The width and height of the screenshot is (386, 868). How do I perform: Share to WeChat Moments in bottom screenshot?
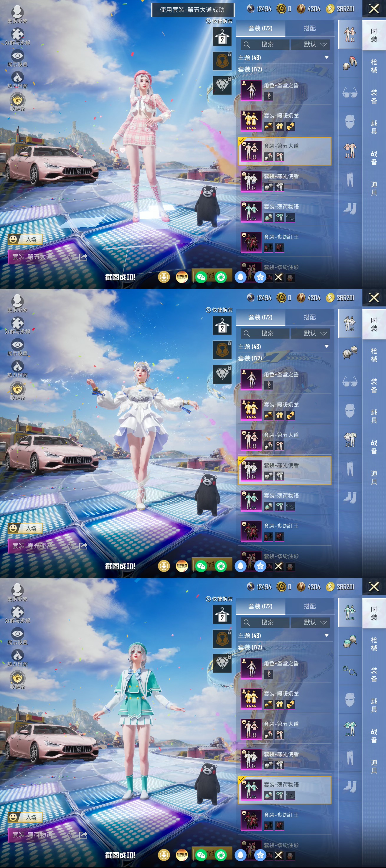tap(221, 855)
